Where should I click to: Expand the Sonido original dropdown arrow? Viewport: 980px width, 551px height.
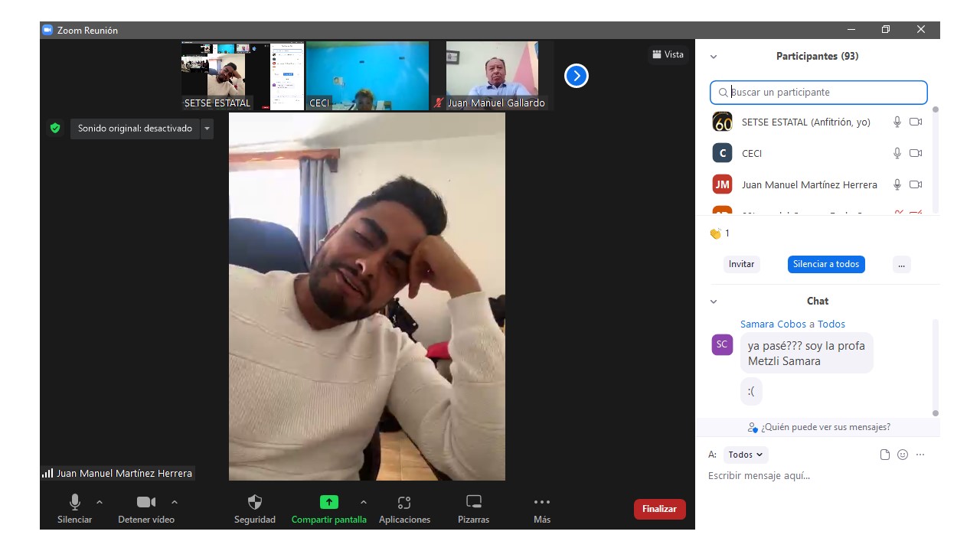pos(207,129)
